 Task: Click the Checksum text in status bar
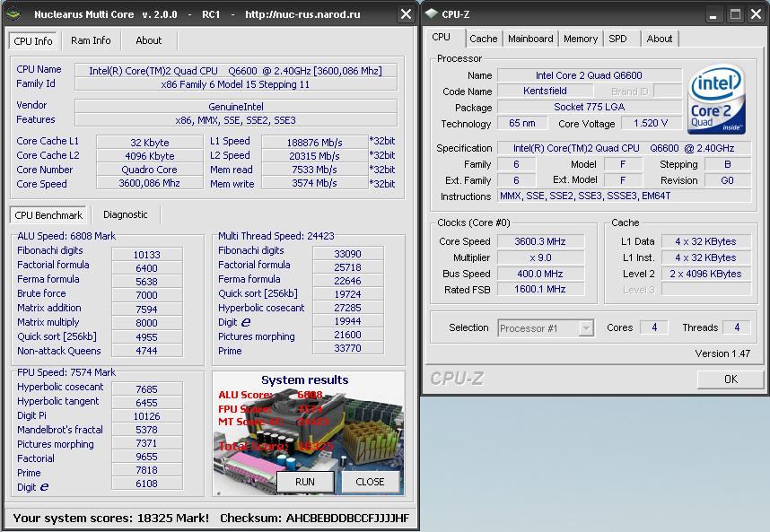[x=314, y=519]
